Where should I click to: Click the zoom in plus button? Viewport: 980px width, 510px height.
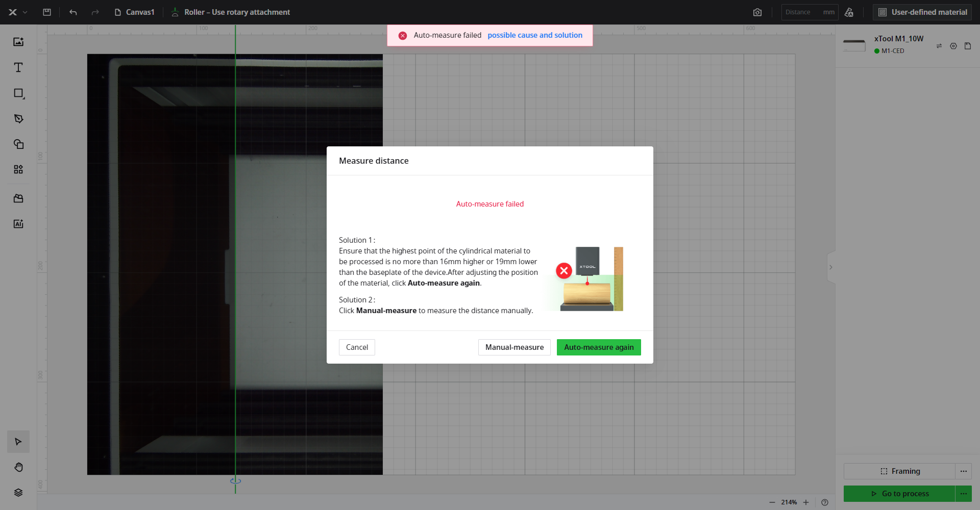[x=806, y=502]
